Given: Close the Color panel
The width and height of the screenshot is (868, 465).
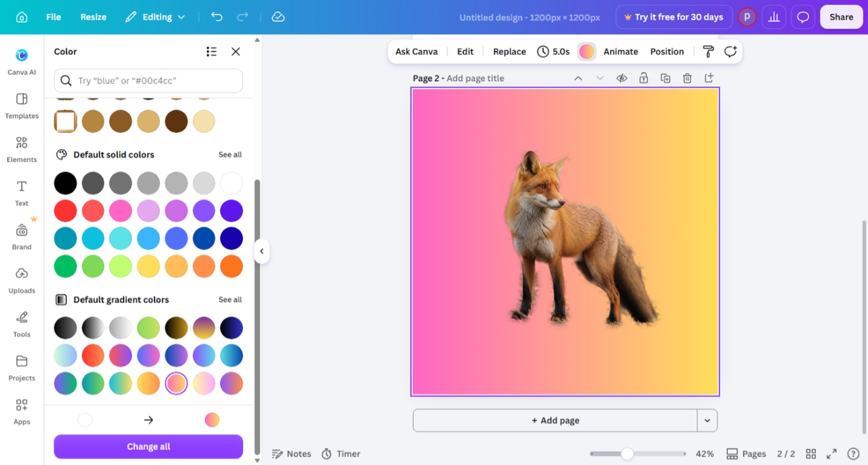Looking at the screenshot, I should [x=236, y=51].
